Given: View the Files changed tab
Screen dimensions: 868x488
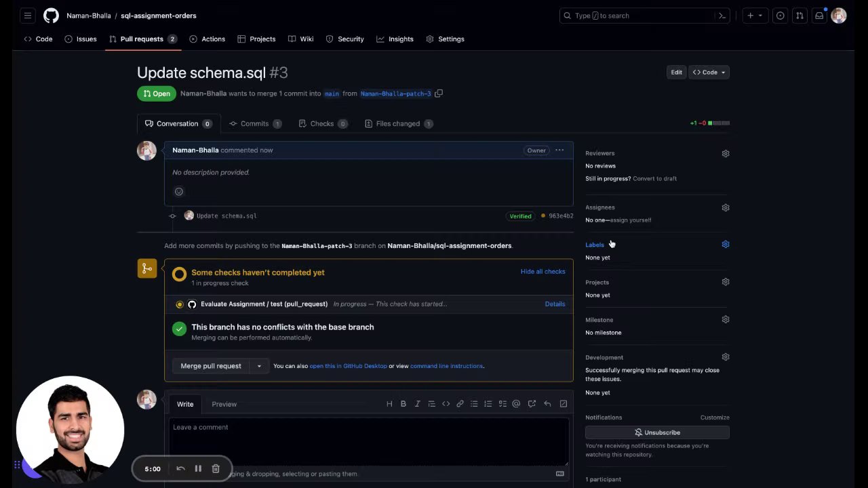Looking at the screenshot, I should point(399,124).
